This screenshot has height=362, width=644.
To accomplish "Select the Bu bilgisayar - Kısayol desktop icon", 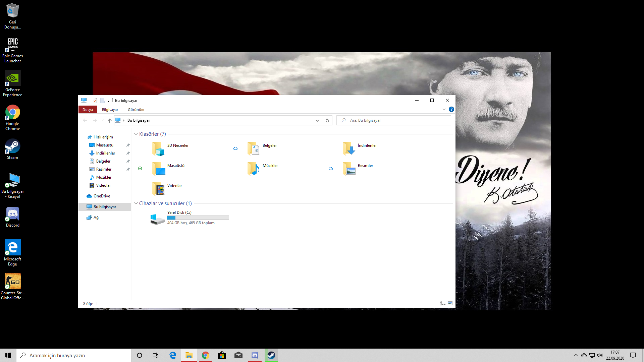I will pyautogui.click(x=13, y=185).
